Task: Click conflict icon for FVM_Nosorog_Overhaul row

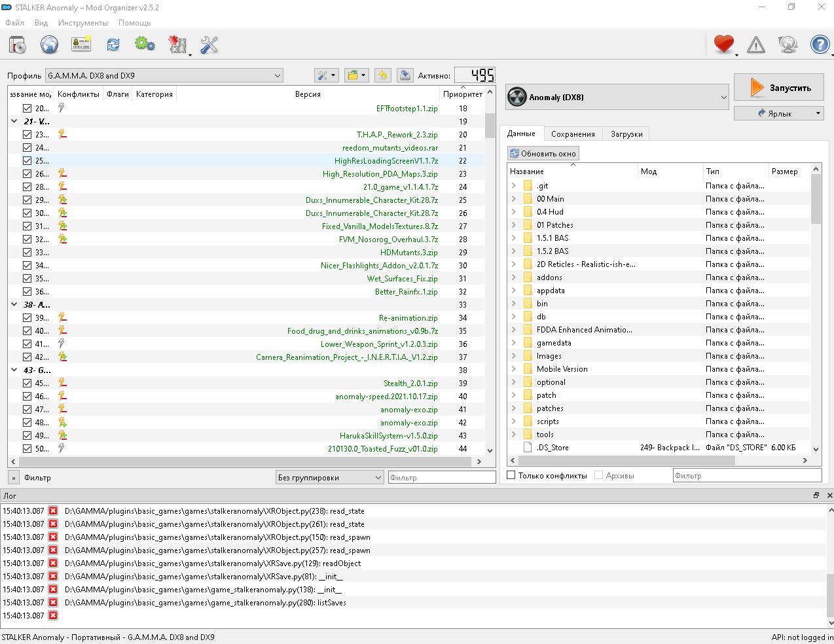Action: tap(62, 239)
